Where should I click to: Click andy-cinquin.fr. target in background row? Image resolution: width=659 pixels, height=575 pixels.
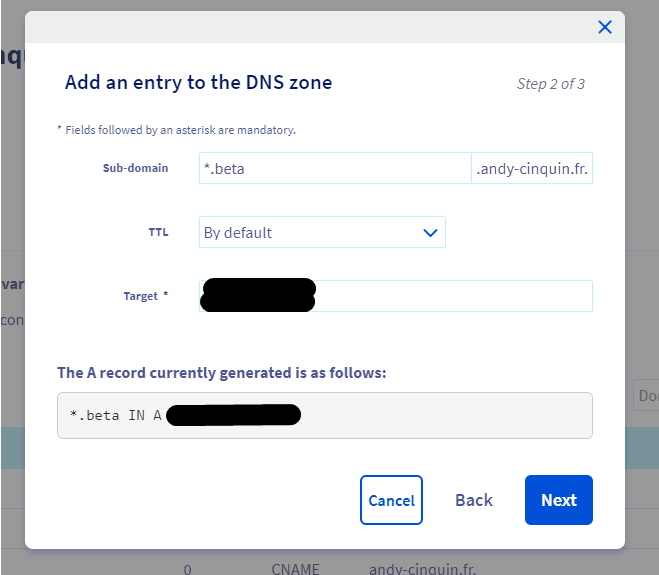click(422, 569)
